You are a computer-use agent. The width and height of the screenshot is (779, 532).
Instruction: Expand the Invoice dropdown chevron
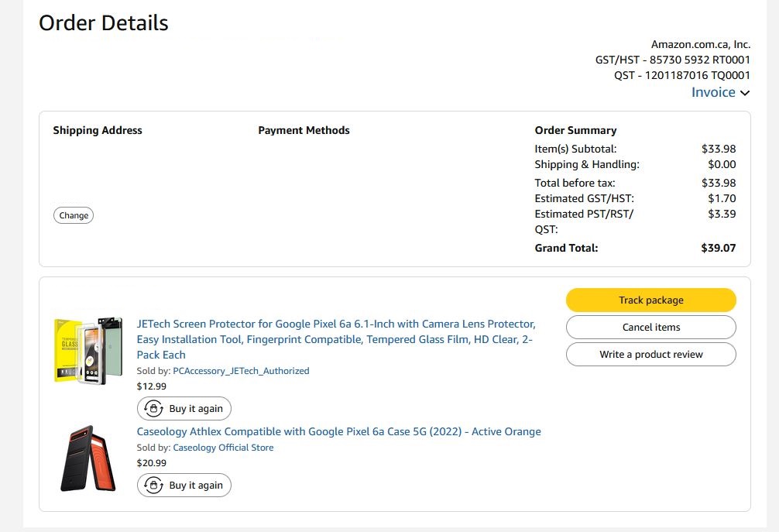pyautogui.click(x=745, y=93)
